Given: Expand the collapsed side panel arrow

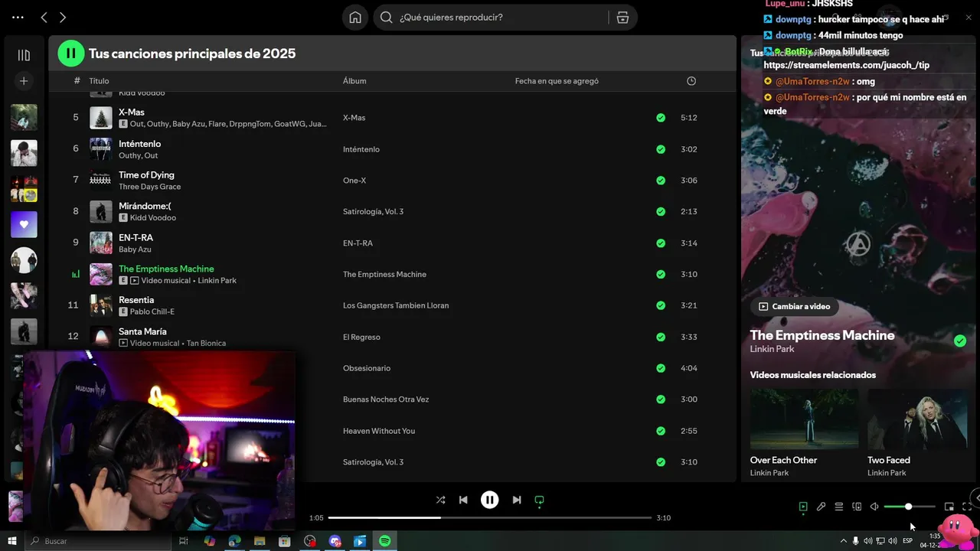Looking at the screenshot, I should [x=975, y=497].
